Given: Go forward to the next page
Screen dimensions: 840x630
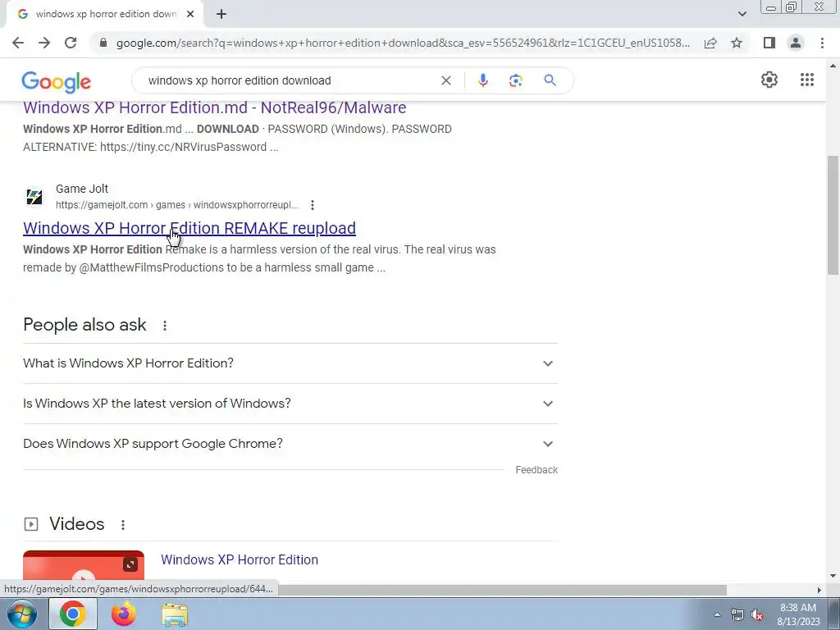Looking at the screenshot, I should [44, 43].
